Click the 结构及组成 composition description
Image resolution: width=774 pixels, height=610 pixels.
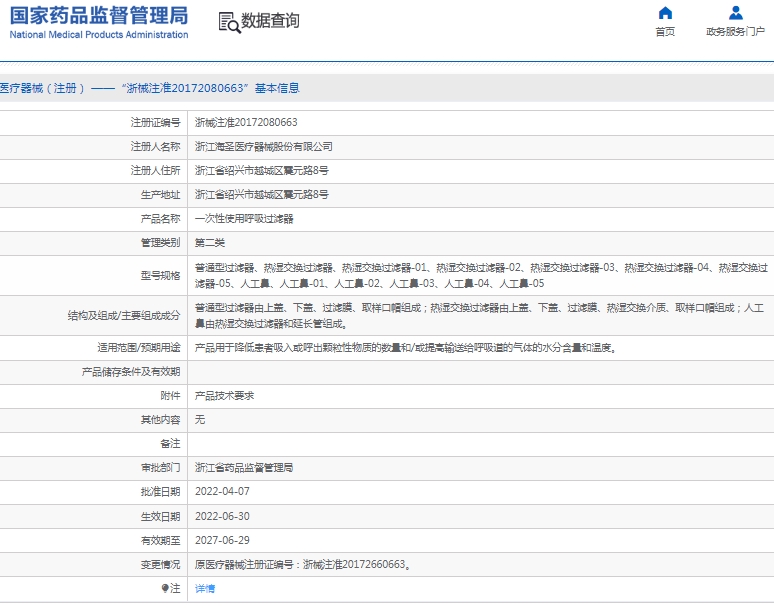(x=479, y=316)
